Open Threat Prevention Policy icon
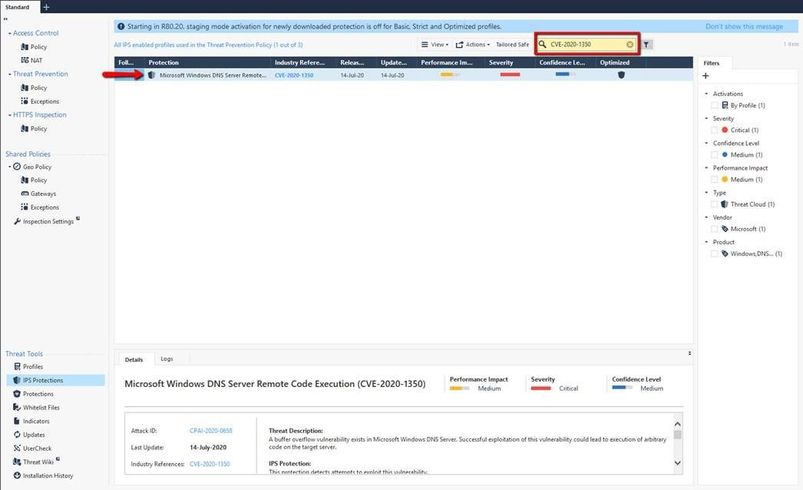Image resolution: width=803 pixels, height=490 pixels. click(25, 88)
